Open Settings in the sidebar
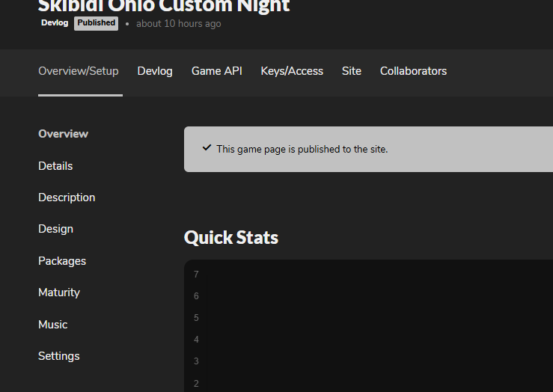The height and width of the screenshot is (392, 553). coord(59,356)
